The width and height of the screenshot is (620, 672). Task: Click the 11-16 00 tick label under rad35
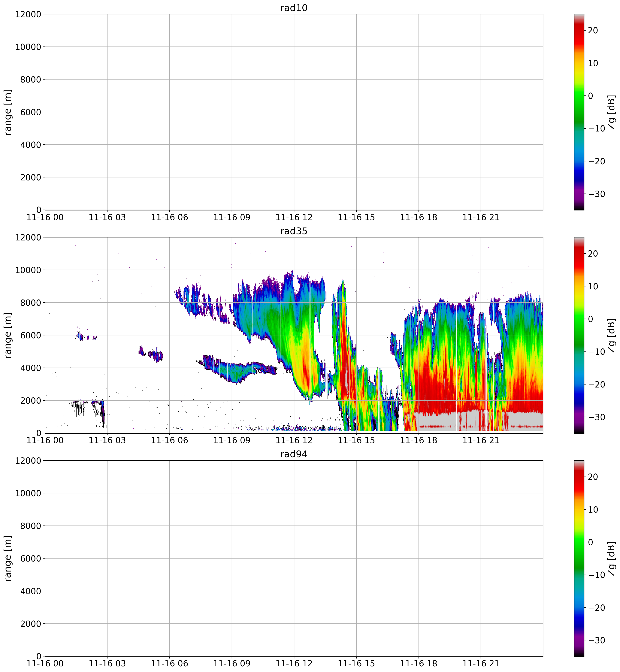pos(45,441)
